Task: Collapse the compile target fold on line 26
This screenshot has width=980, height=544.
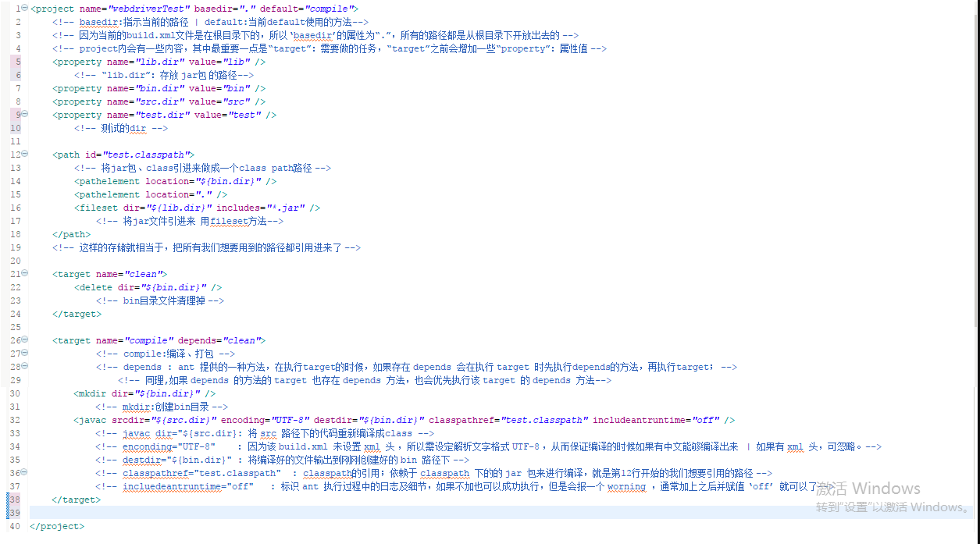Action: click(x=24, y=339)
